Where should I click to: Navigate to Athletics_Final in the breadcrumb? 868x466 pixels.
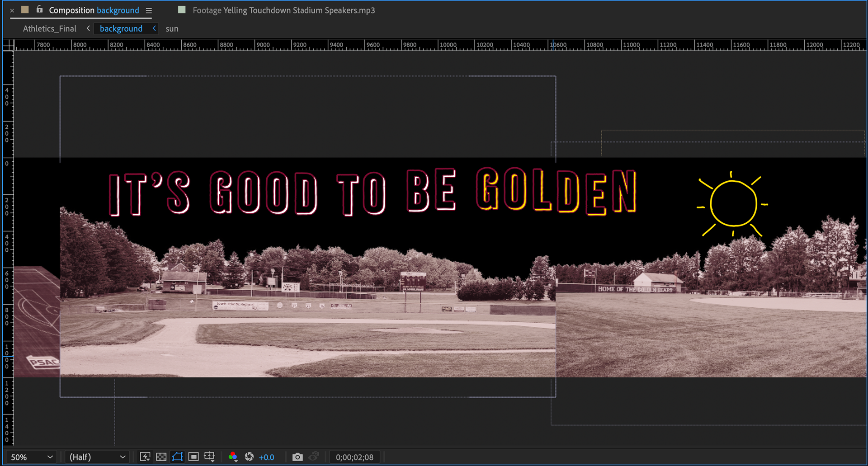tap(50, 28)
